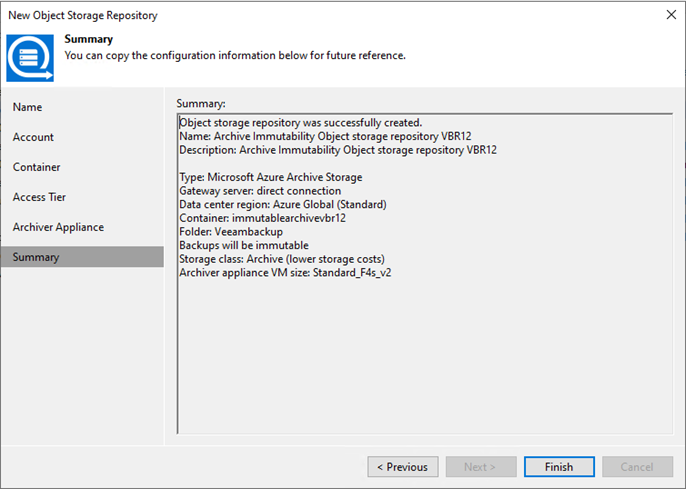This screenshot has width=686, height=489.
Task: Click 'Container: immutablearchivevbr12' line
Action: 262,218
